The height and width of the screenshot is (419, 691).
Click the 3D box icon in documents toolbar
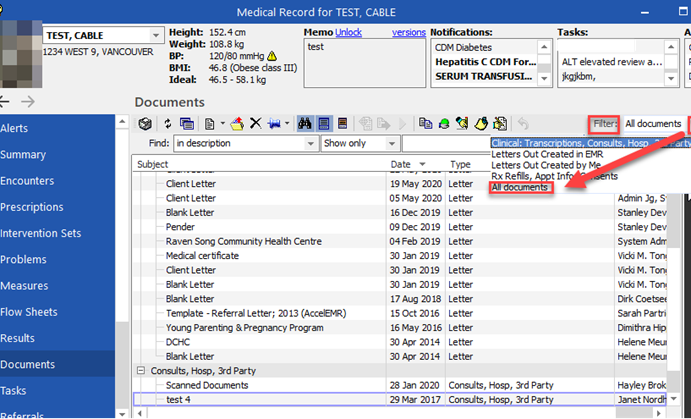tap(145, 124)
